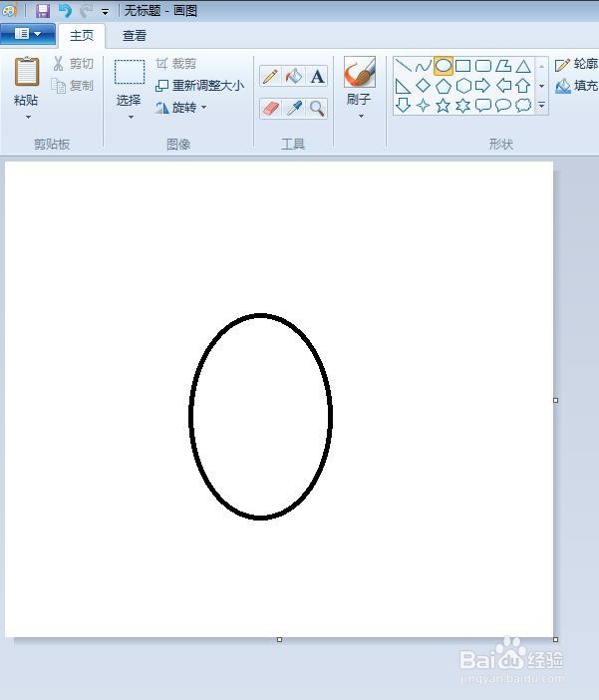Click the 复制 copy button
Image resolution: width=599 pixels, height=700 pixels.
click(x=72, y=86)
